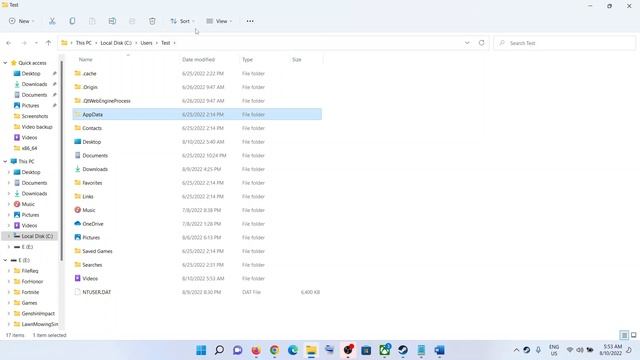
Task: Open Steam from the taskbar
Action: pos(403,350)
